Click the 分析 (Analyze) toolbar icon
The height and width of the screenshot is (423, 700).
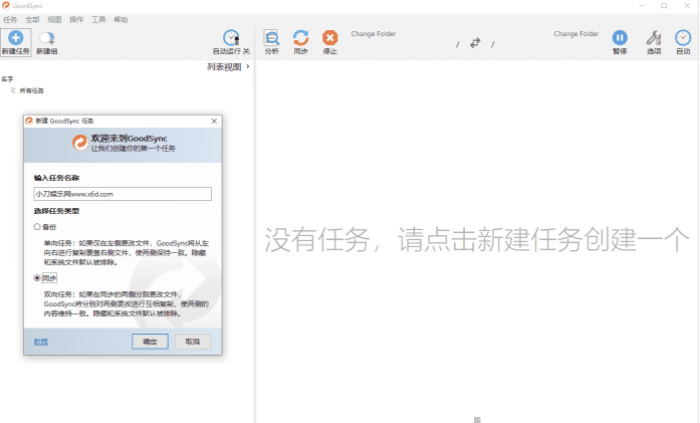click(x=271, y=38)
